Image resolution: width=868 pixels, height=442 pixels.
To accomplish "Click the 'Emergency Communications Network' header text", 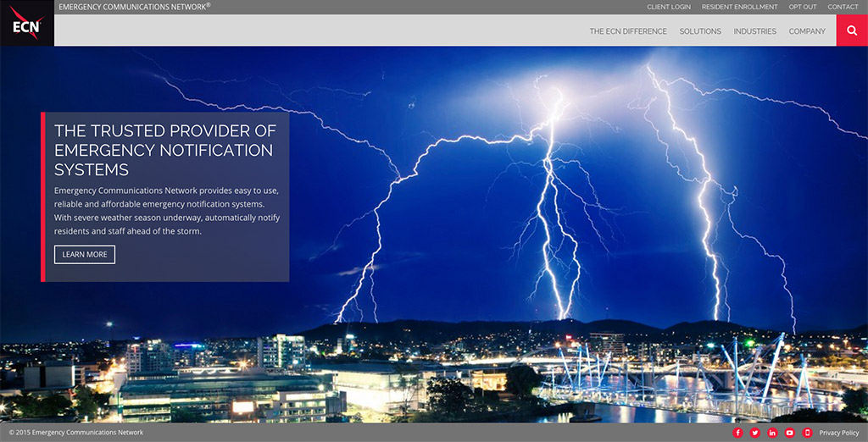I will coord(135,7).
